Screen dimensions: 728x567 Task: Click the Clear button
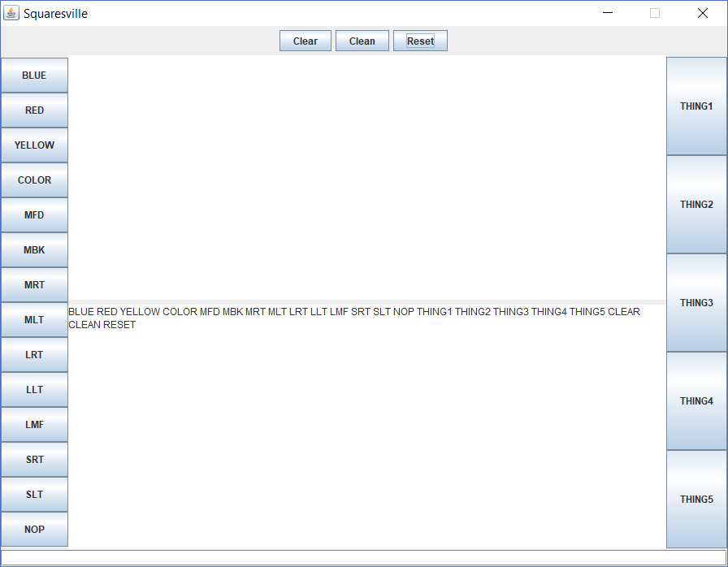click(x=305, y=41)
